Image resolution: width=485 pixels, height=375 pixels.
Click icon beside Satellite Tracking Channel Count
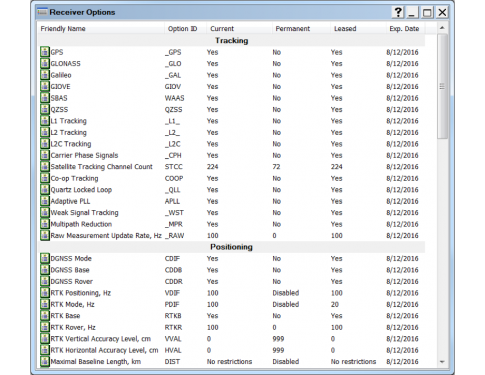[x=45, y=167]
